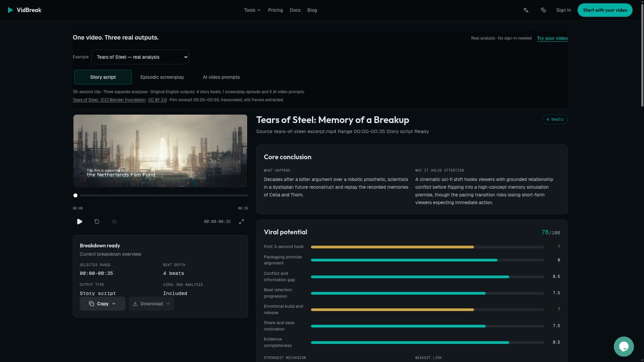Open the language translate icon

pyautogui.click(x=526, y=10)
